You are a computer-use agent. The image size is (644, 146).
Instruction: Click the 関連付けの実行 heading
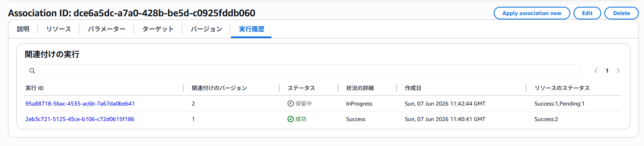click(52, 54)
